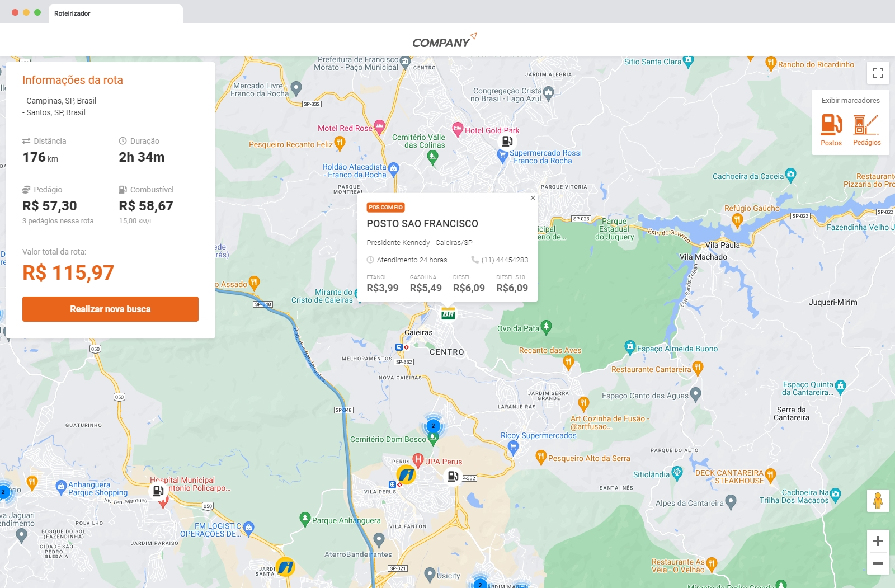Click Refúgio Gaúcho restaurant pin

[x=737, y=220]
